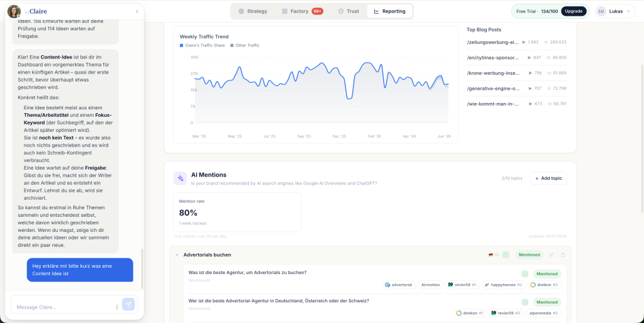The height and width of the screenshot is (323, 644).
Task: Open /en/nytimes-sponsor... blog post
Action: coord(493,57)
